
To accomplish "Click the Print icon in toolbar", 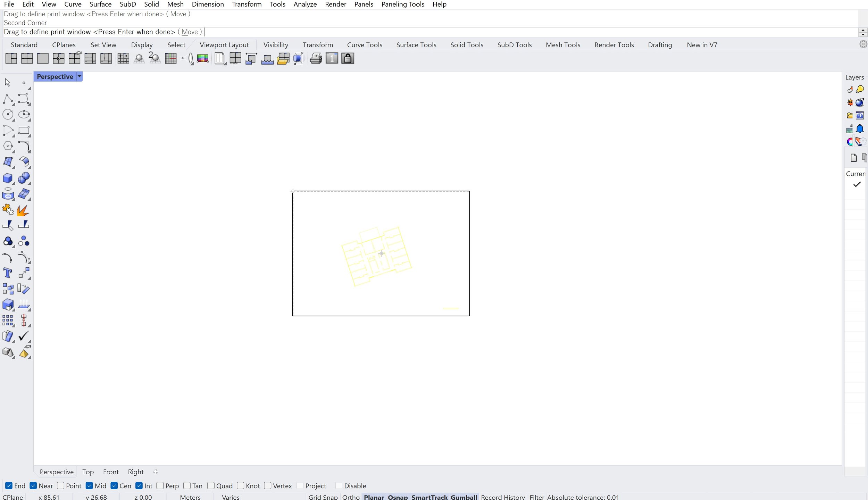I will coord(316,58).
